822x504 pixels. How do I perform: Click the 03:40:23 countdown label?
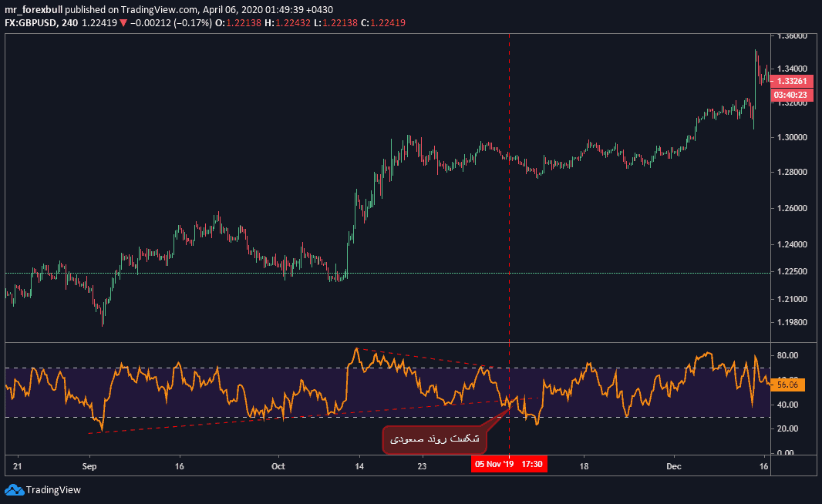point(791,95)
